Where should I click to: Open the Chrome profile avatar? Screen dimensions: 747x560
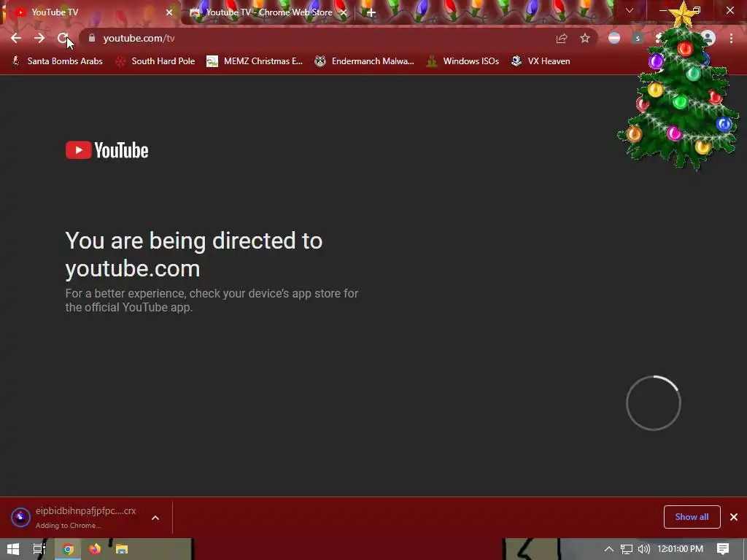(708, 38)
